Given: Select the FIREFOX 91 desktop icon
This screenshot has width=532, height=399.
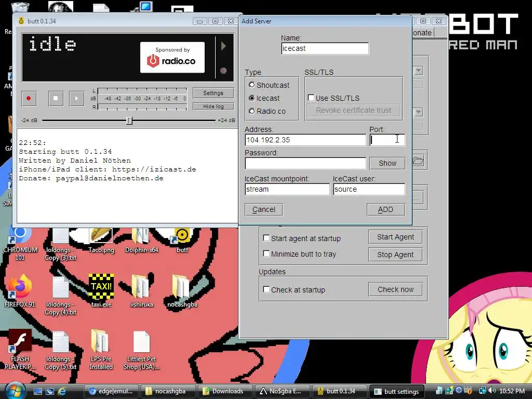Looking at the screenshot, I should [x=20, y=291].
